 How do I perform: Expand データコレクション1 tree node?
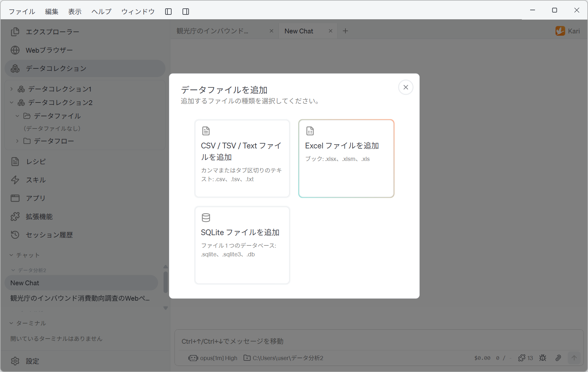(x=12, y=89)
